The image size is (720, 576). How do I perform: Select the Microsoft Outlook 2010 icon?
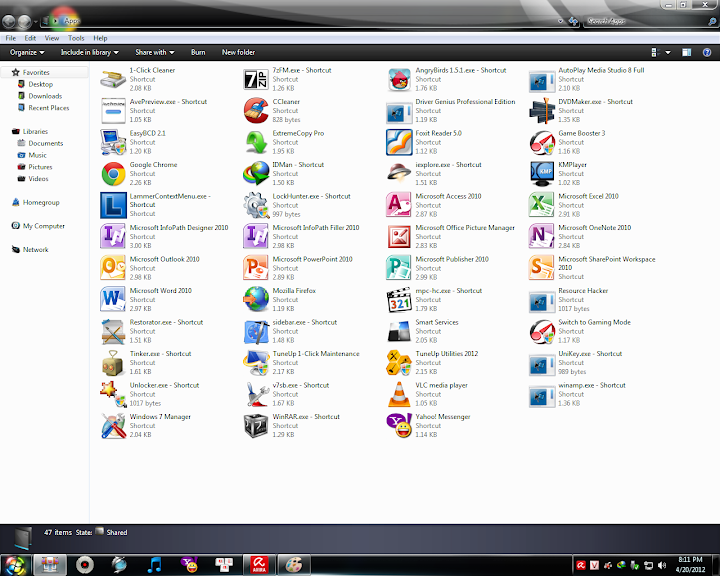pos(113,268)
